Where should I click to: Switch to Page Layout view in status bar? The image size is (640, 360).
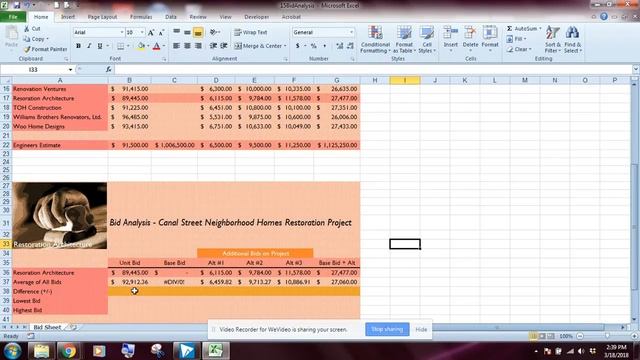pyautogui.click(x=542, y=336)
